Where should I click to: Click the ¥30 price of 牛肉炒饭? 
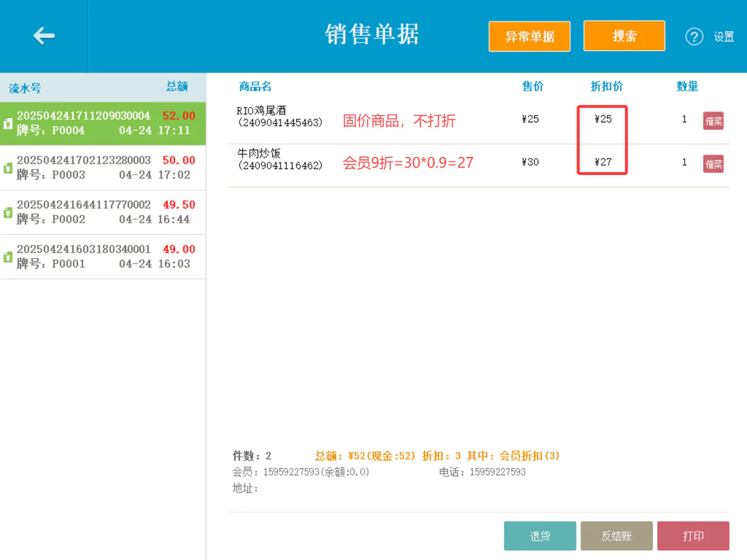click(x=530, y=162)
